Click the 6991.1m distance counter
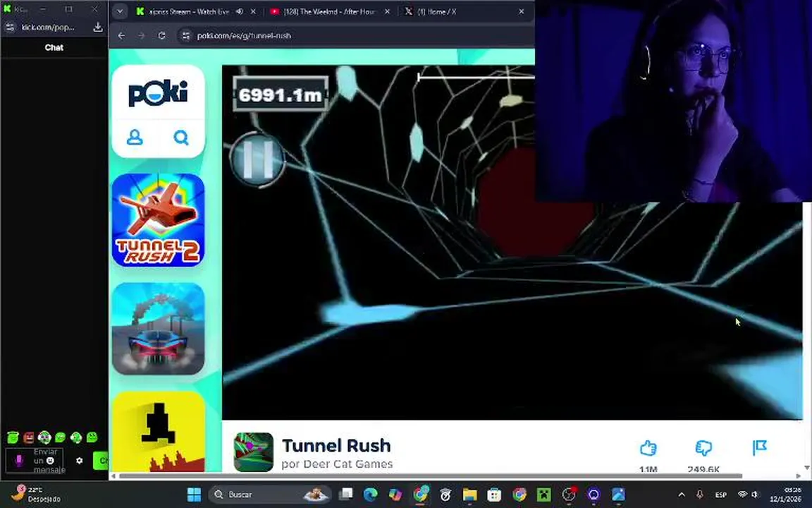Screen dimensions: 812x508 (x=280, y=95)
